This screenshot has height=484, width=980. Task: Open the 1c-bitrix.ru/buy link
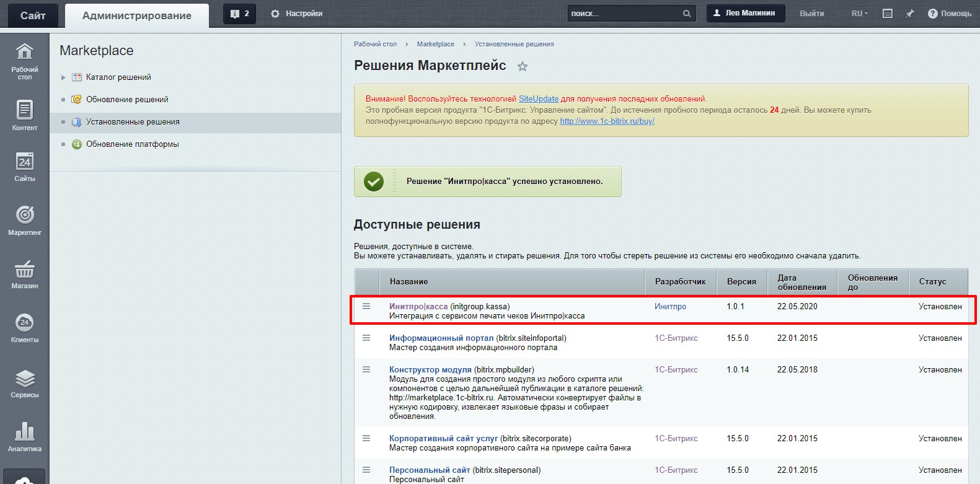pyautogui.click(x=607, y=121)
